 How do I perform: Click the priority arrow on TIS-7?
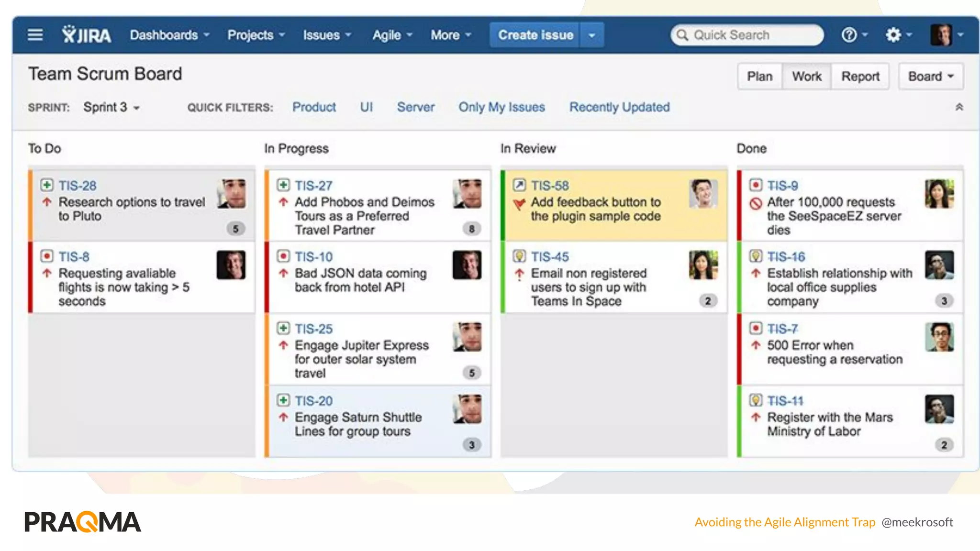(756, 345)
